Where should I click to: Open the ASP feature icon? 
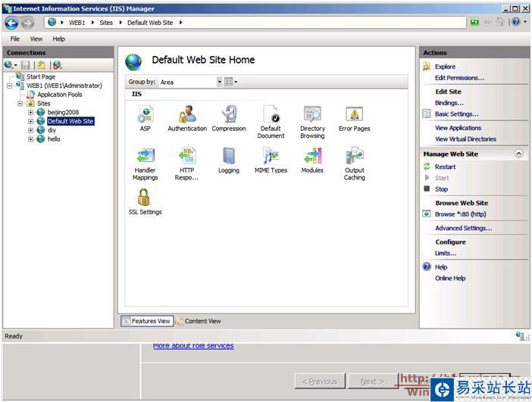[x=145, y=118]
